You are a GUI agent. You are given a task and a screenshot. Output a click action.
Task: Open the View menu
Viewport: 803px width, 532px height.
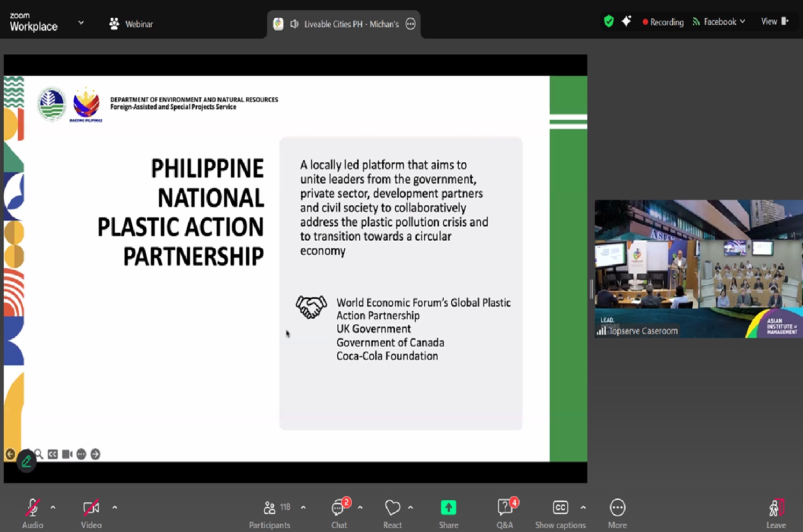(x=774, y=21)
